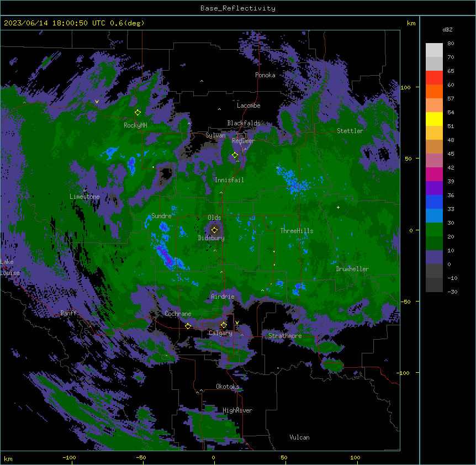Select the white asterisk above the Limestone label
Viewport: 476px width, 465px height.
pyautogui.click(x=84, y=191)
